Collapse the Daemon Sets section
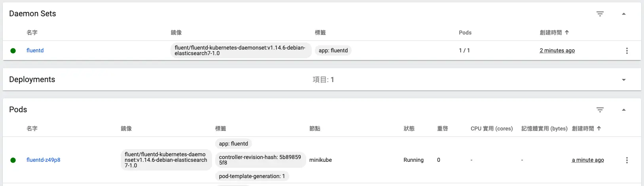This screenshot has height=186, width=644. click(624, 14)
